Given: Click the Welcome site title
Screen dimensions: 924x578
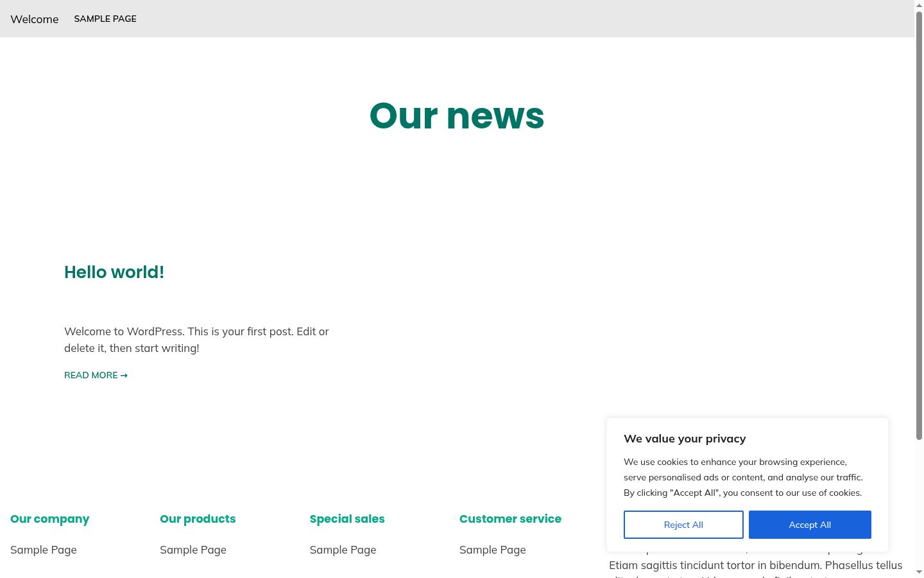Looking at the screenshot, I should click(35, 19).
